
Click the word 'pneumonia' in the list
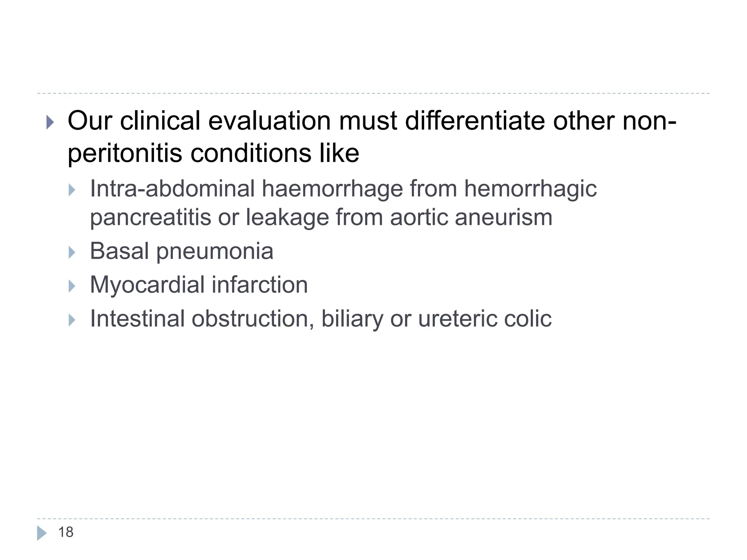pyautogui.click(x=214, y=252)
